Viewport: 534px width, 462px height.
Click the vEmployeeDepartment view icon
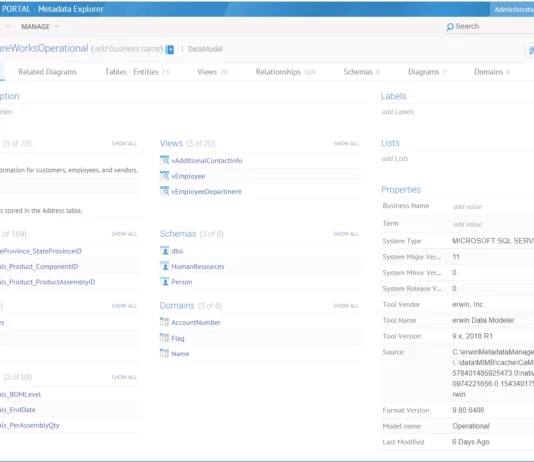click(164, 191)
